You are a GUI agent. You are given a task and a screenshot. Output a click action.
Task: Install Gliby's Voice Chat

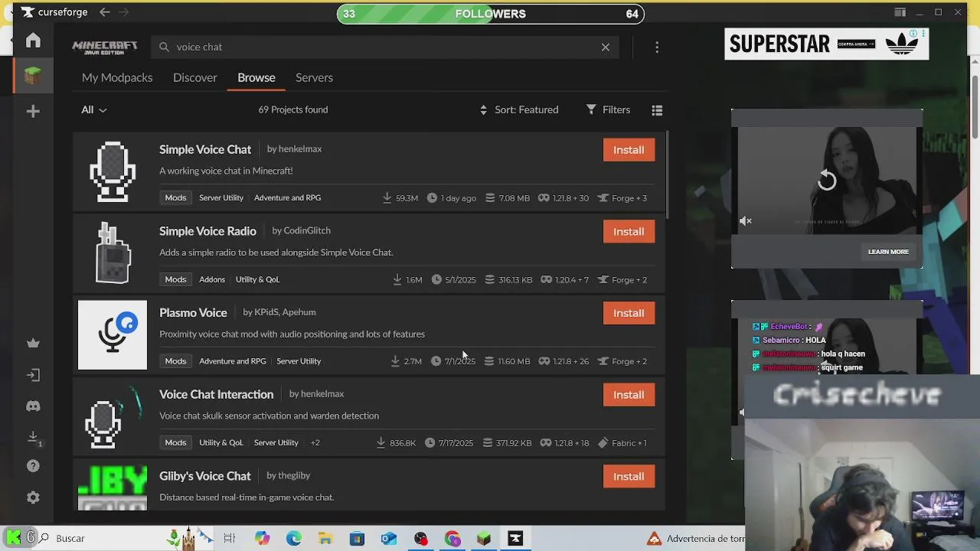click(629, 477)
